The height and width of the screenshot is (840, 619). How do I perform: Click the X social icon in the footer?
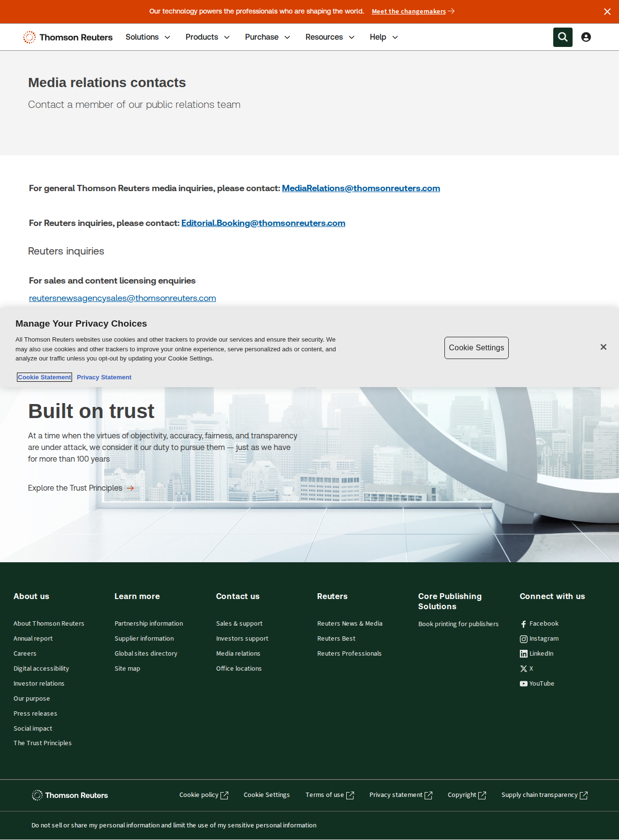tap(524, 669)
